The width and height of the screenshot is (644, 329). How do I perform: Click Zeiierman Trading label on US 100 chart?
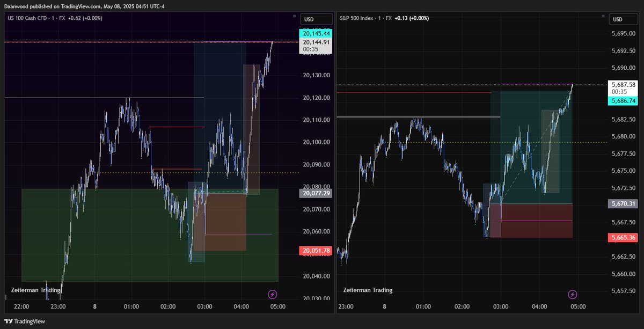(x=36, y=290)
